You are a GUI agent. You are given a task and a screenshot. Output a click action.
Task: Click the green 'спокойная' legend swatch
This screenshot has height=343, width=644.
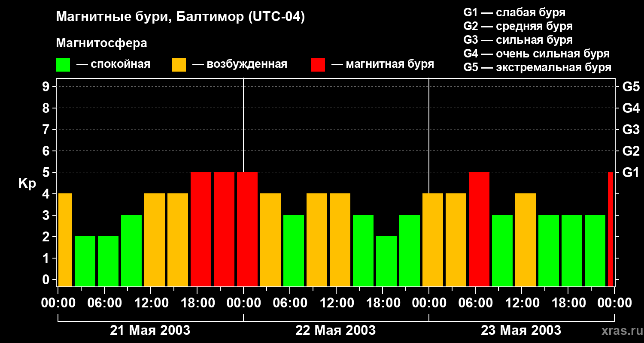63,65
